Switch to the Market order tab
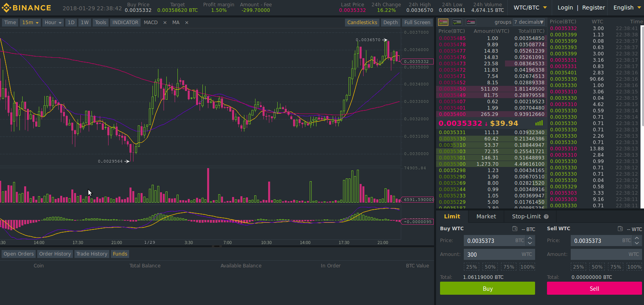Image resolution: width=644 pixels, height=305 pixels. [x=486, y=216]
